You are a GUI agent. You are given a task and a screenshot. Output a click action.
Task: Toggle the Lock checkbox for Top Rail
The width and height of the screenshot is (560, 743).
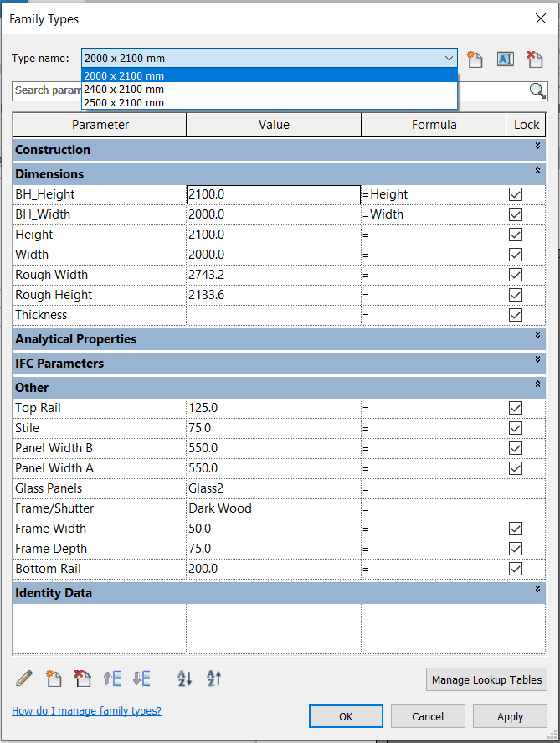pyautogui.click(x=516, y=408)
